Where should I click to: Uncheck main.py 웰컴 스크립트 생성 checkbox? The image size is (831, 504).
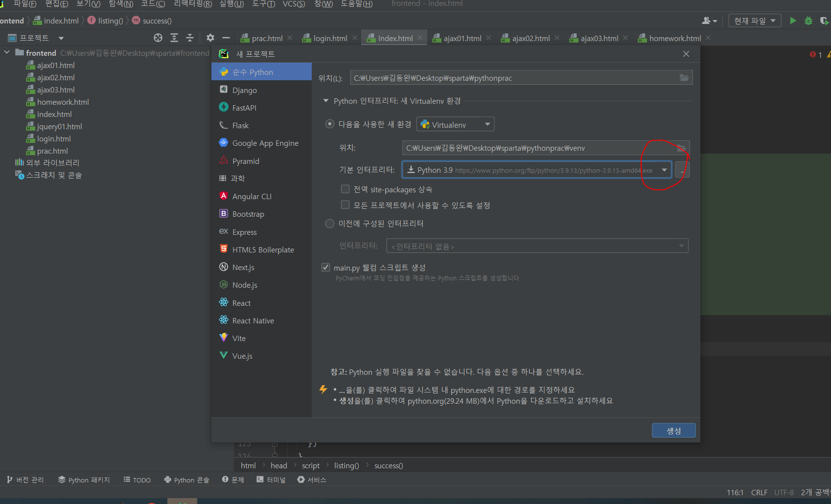325,267
